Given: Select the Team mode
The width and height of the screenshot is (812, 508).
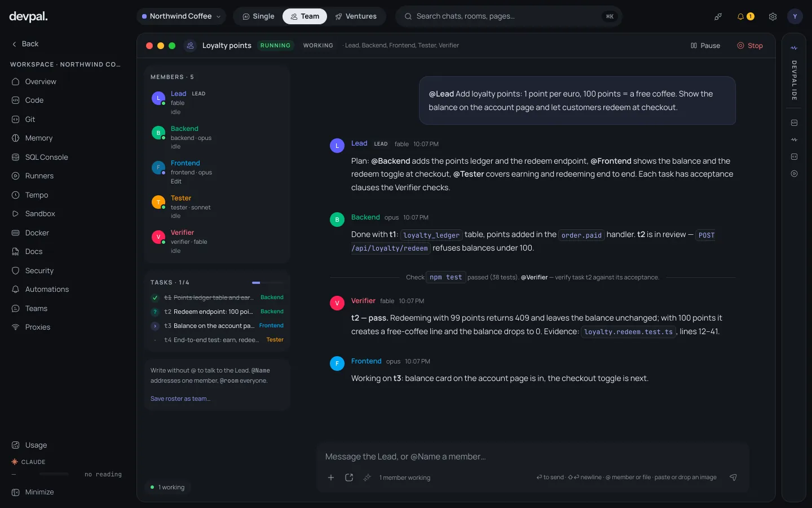Looking at the screenshot, I should (304, 16).
